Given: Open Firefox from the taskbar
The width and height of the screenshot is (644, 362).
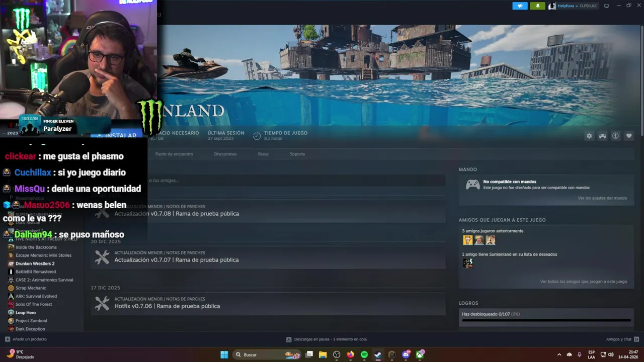Looking at the screenshot, I should [x=351, y=354].
